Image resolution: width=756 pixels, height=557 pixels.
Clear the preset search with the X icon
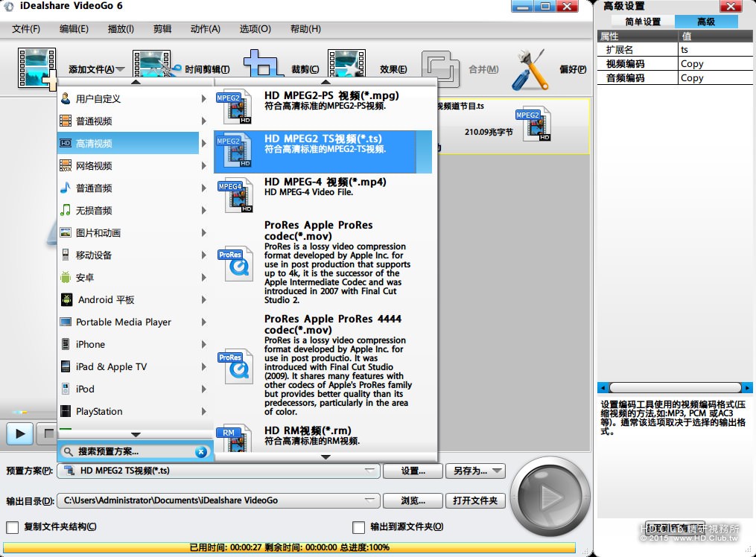201,452
